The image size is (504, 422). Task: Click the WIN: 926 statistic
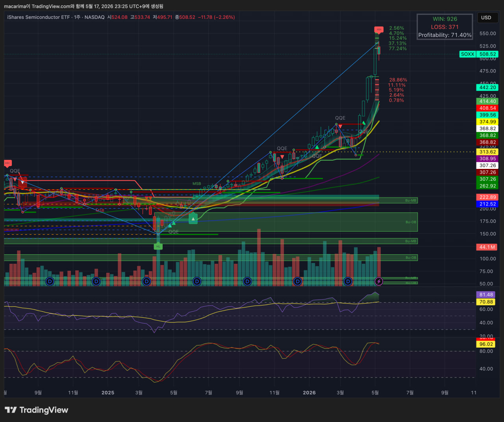click(x=445, y=19)
